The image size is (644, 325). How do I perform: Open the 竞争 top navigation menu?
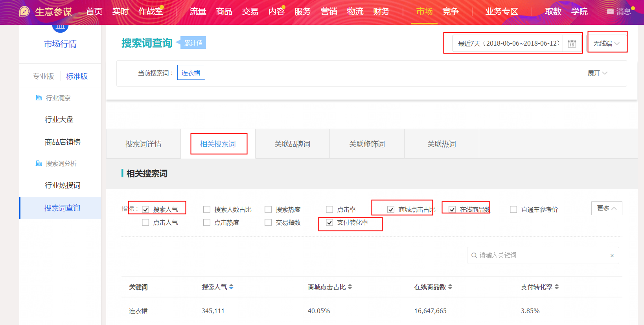point(450,11)
